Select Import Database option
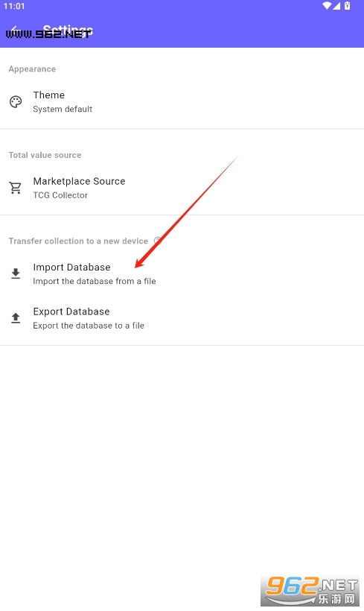The width and height of the screenshot is (364, 611). pyautogui.click(x=182, y=274)
